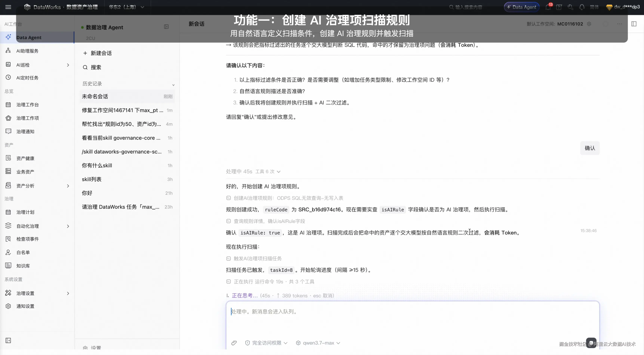Click the 治理通知 message icon
The image size is (644, 355).
tap(8, 131)
